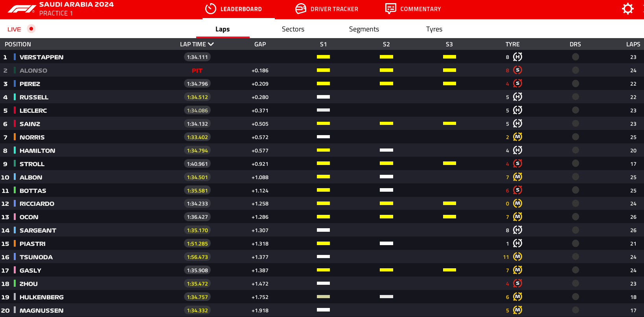Click Verstappen's yellow S1 sector bar
644x317 pixels.
click(x=323, y=57)
